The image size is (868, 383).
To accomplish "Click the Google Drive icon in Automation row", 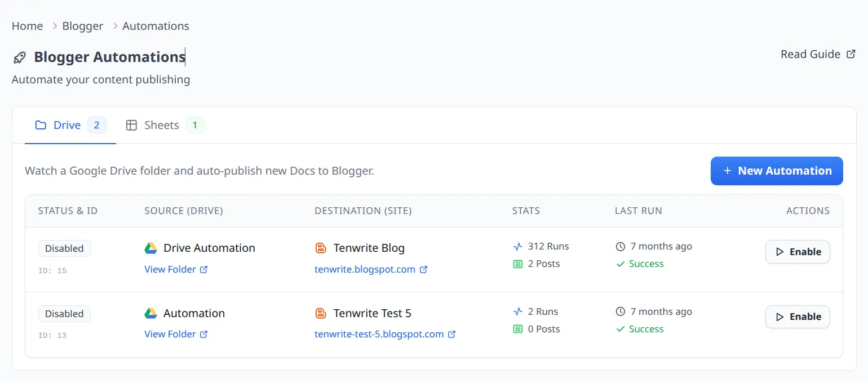I will 150,314.
